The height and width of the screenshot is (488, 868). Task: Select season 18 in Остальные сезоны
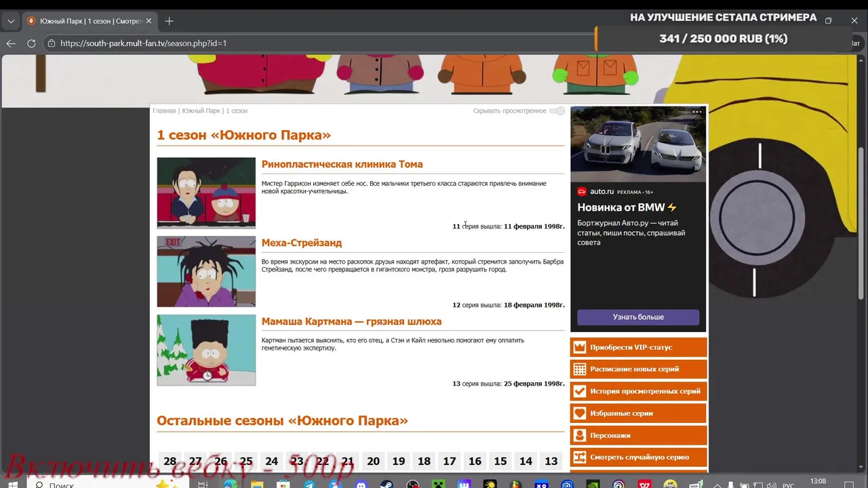coord(424,461)
